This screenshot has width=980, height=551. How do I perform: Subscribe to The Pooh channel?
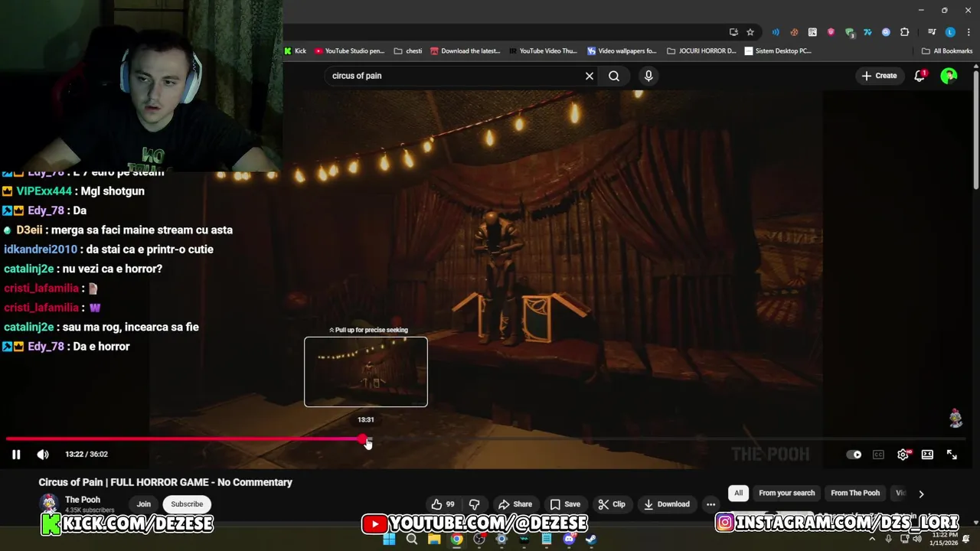tap(187, 504)
